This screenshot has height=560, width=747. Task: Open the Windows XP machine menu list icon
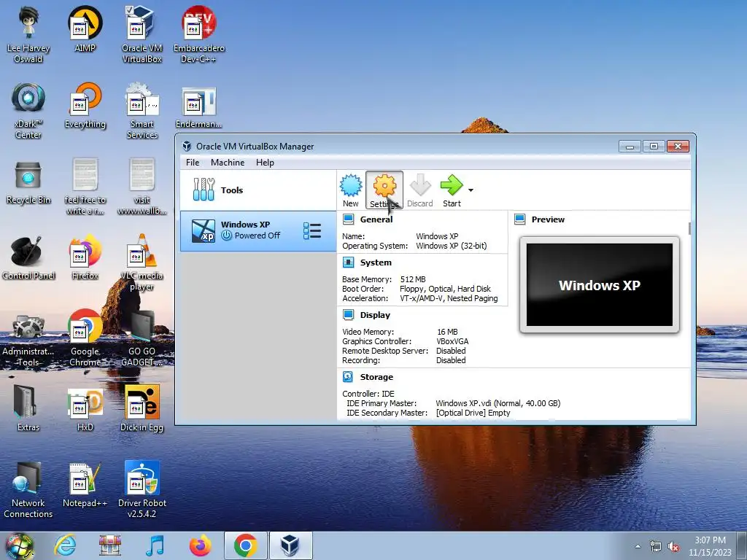(x=312, y=231)
